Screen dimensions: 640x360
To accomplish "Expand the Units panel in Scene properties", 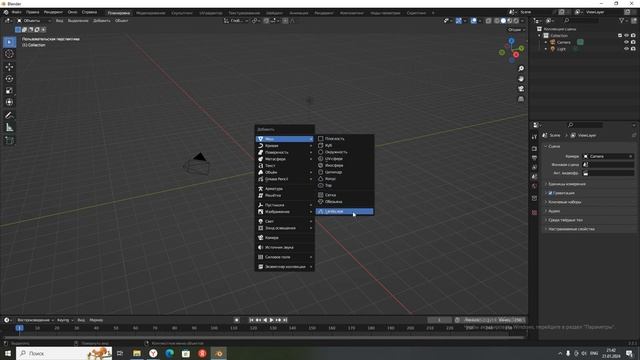I will click(567, 184).
